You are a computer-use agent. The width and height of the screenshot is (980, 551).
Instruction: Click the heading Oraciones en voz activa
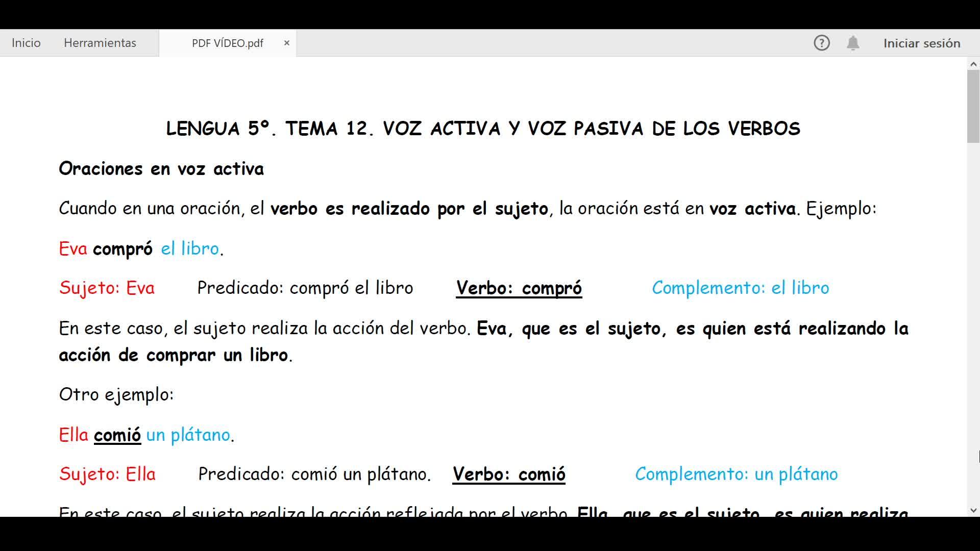click(x=161, y=169)
